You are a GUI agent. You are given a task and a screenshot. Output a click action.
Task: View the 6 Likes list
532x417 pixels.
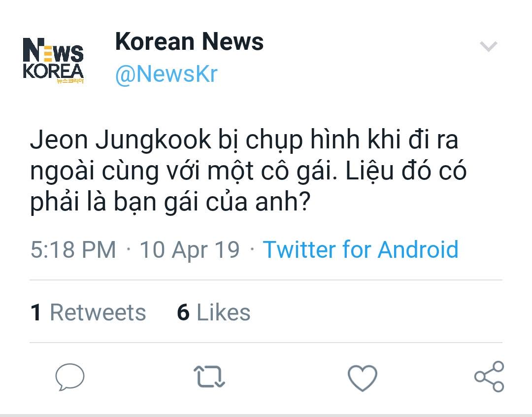[x=214, y=313]
